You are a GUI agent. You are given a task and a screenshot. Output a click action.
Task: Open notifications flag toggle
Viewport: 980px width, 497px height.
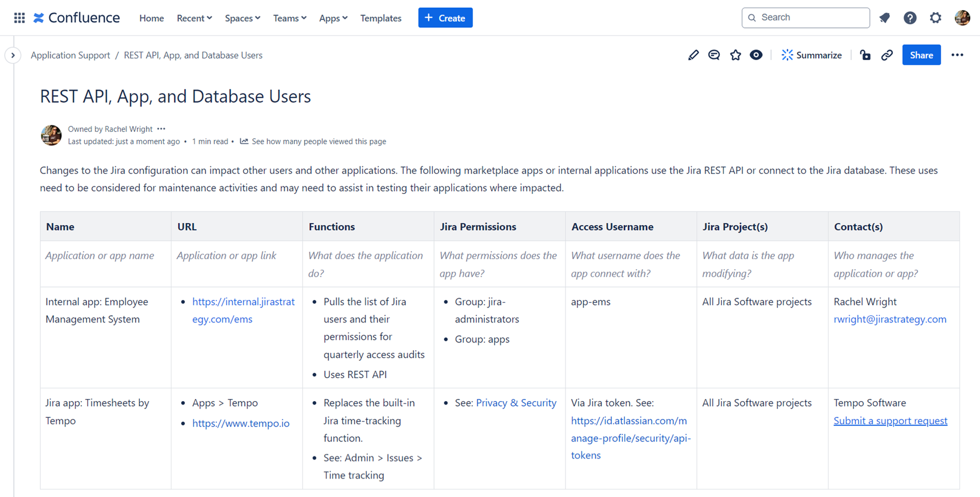point(885,17)
